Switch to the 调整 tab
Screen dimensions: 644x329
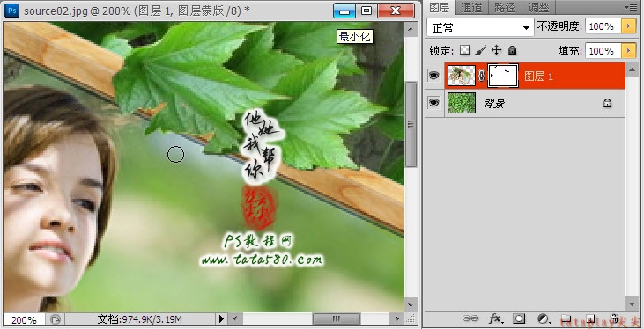point(538,7)
